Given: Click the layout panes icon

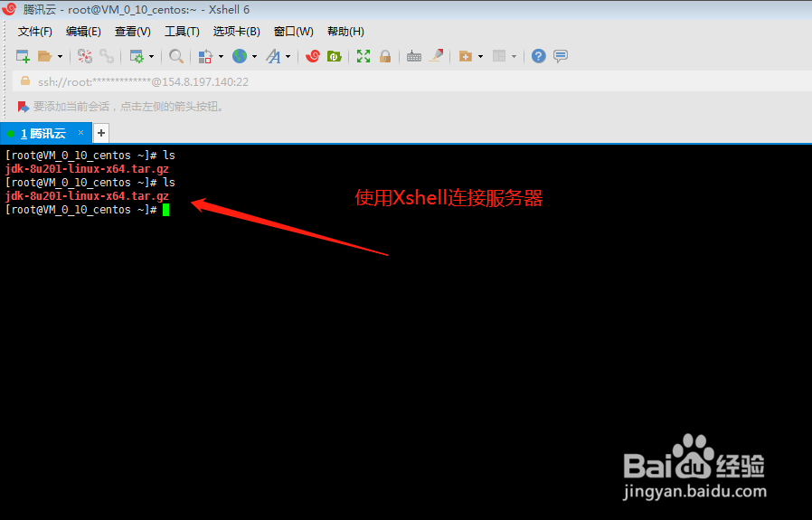Looking at the screenshot, I should [499, 56].
